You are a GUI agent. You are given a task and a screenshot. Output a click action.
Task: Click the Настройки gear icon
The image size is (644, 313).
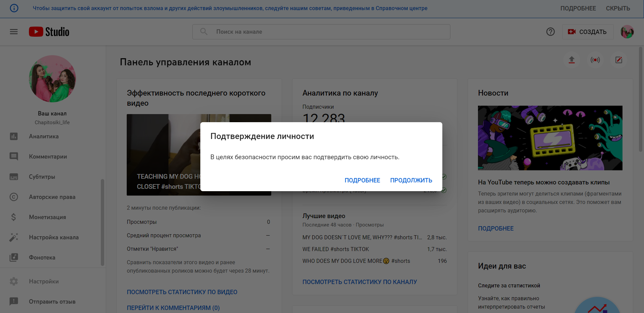[x=14, y=281]
